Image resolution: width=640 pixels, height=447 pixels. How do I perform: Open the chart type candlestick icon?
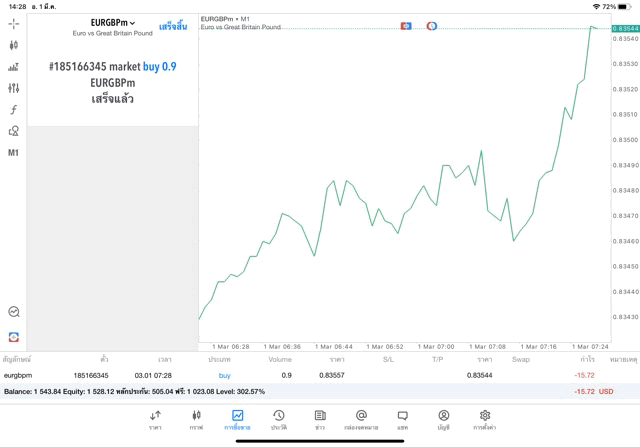13,45
